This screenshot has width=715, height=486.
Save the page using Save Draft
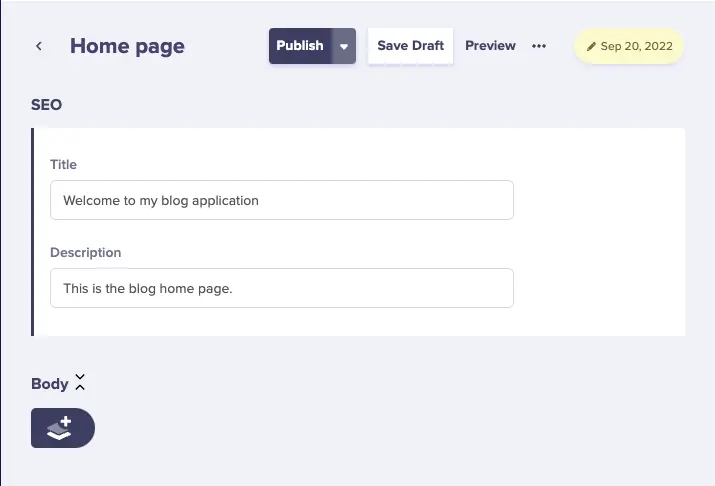click(x=410, y=46)
